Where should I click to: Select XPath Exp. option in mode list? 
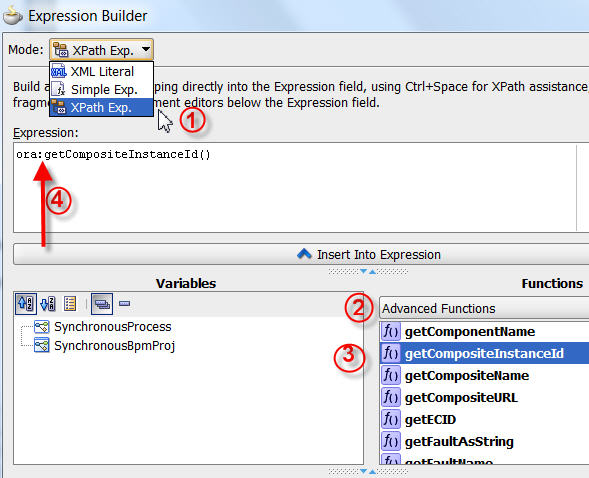click(101, 107)
